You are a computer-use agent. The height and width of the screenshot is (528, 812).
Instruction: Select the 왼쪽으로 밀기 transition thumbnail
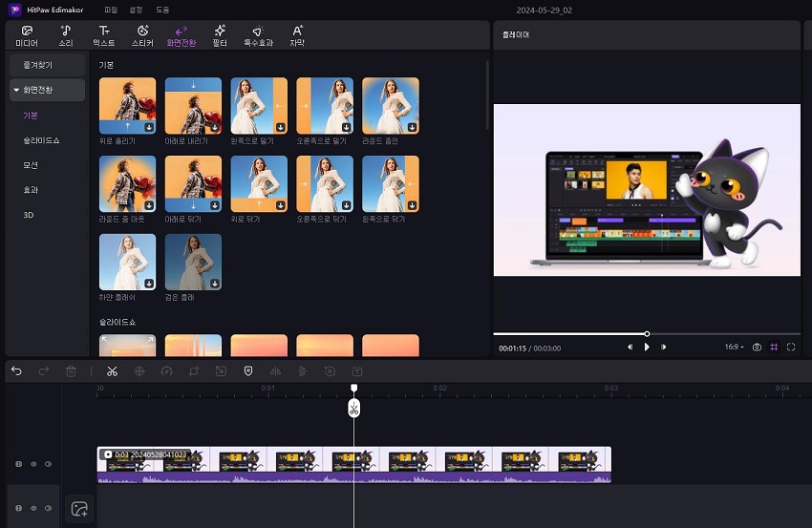[259, 106]
